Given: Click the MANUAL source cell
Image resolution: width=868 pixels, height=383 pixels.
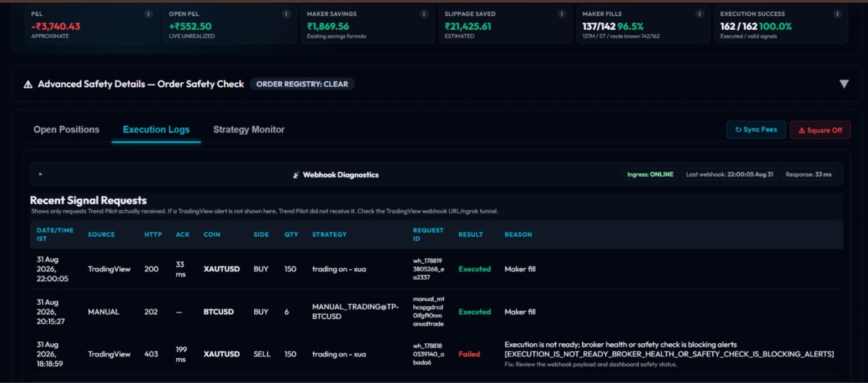Looking at the screenshot, I should [x=103, y=312].
